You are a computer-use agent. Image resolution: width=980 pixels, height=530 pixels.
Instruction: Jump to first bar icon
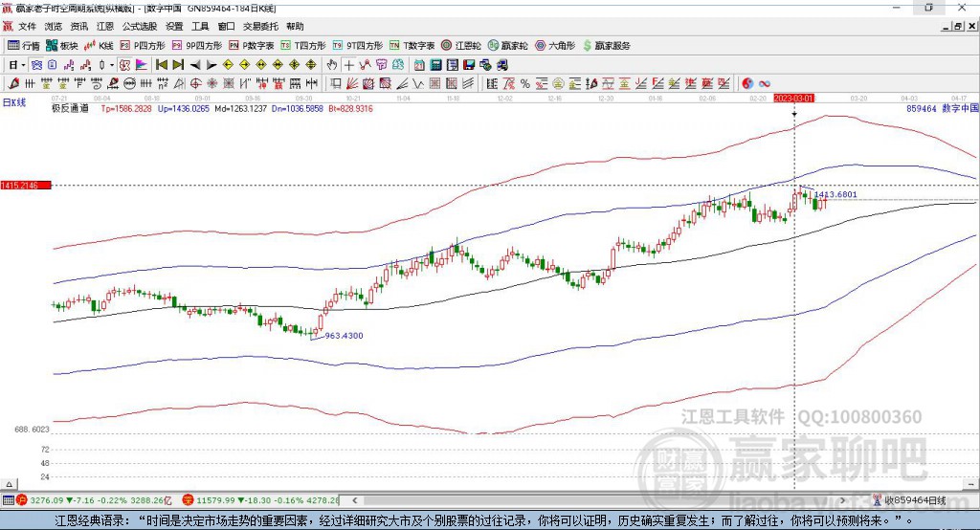point(161,65)
